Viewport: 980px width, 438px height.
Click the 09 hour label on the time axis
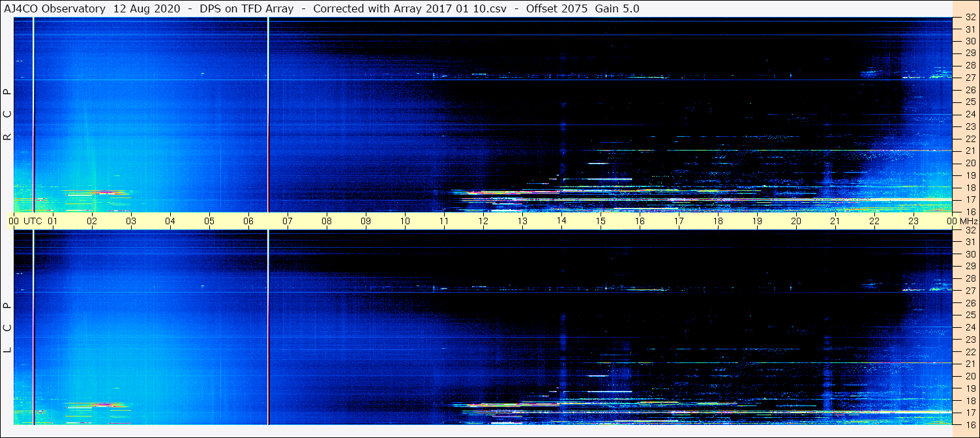point(366,221)
